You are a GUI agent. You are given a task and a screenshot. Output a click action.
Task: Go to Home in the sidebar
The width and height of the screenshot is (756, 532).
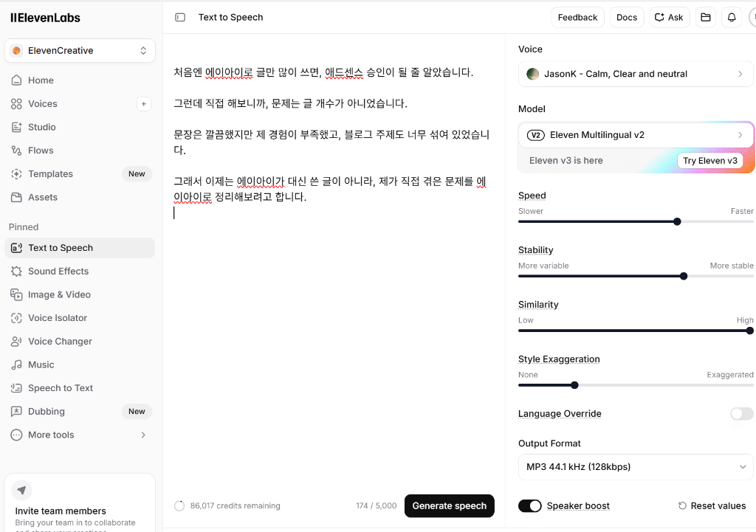coord(80,80)
